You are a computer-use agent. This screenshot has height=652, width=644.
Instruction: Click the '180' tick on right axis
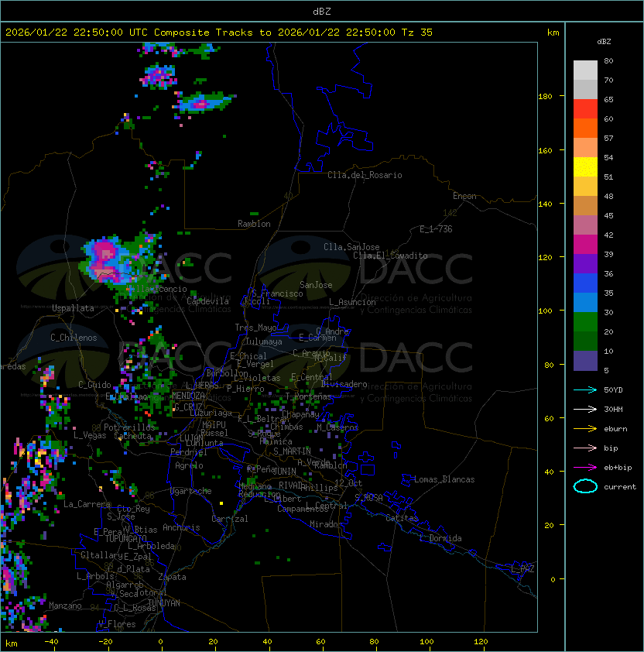point(545,97)
